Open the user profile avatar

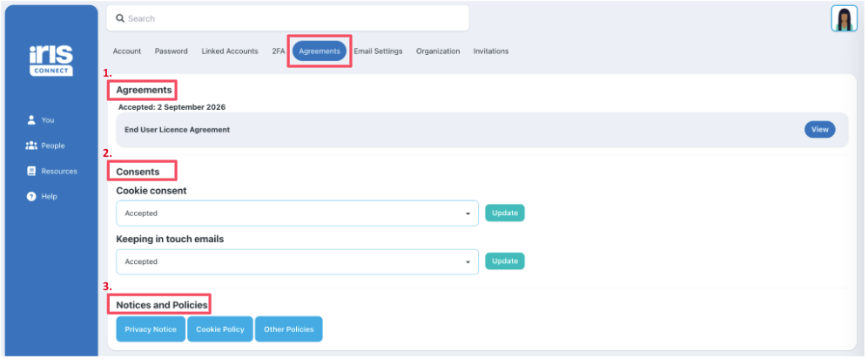pyautogui.click(x=844, y=18)
